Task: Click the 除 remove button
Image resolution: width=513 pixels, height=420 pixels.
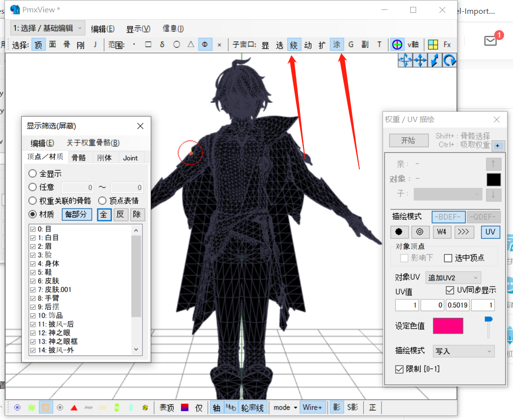Action: point(137,214)
